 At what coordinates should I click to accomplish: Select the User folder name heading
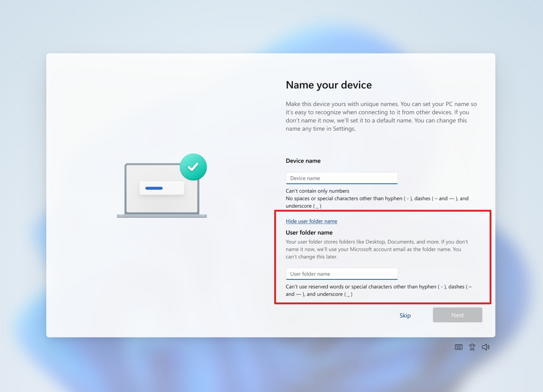[309, 232]
